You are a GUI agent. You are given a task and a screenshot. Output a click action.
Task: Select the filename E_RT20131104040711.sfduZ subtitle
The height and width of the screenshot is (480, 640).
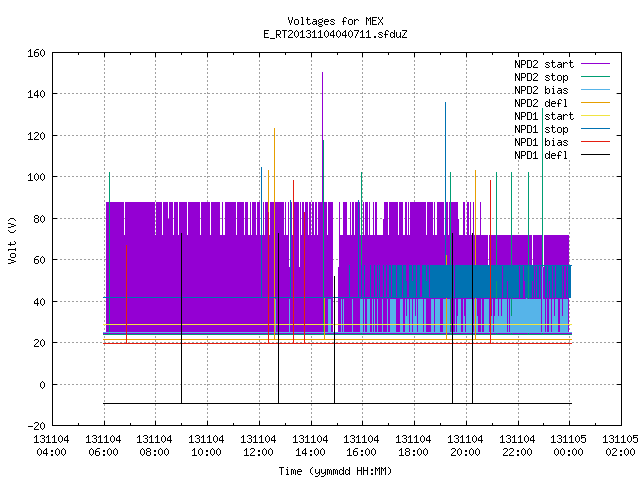point(335,34)
